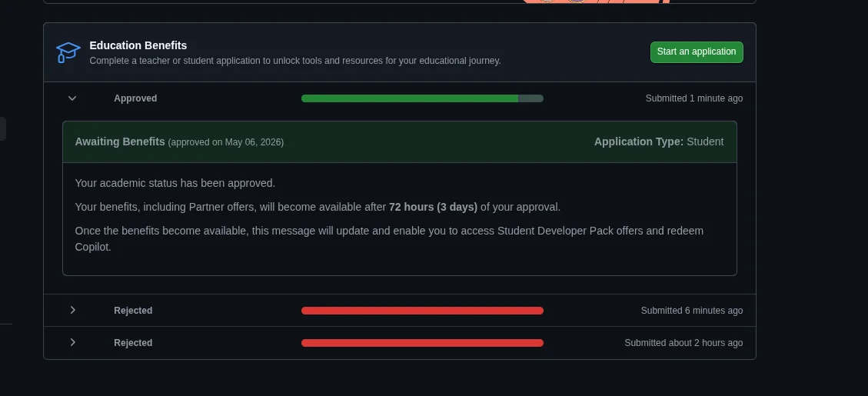The image size is (868, 396).
Task: Click the red bar of the 6-minutes-ago application
Action: pos(422,311)
